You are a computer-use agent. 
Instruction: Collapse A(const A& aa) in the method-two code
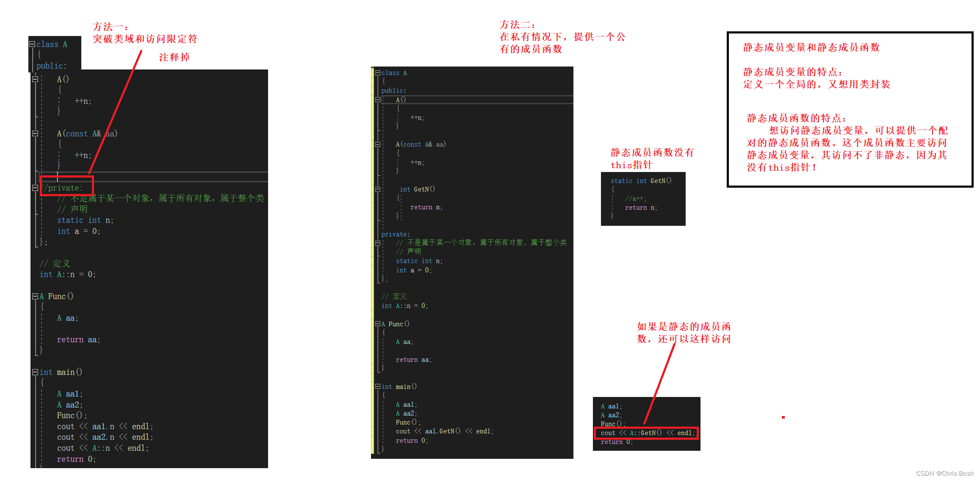(x=378, y=144)
